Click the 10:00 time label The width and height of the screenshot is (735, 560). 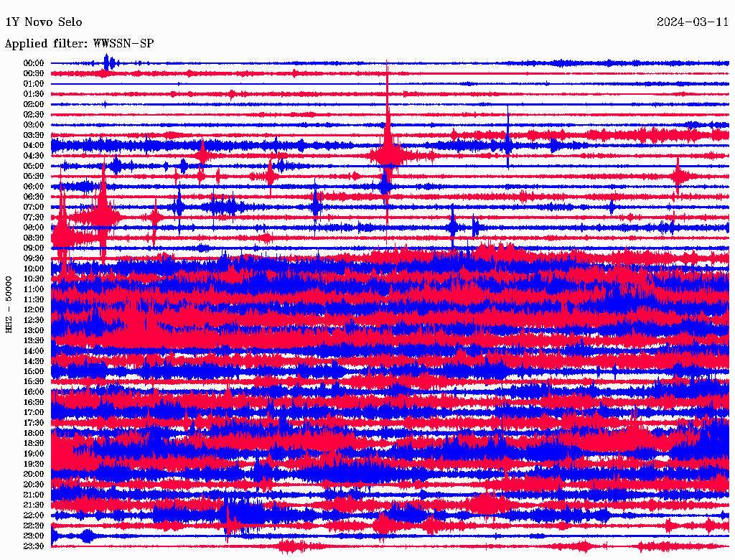(34, 269)
